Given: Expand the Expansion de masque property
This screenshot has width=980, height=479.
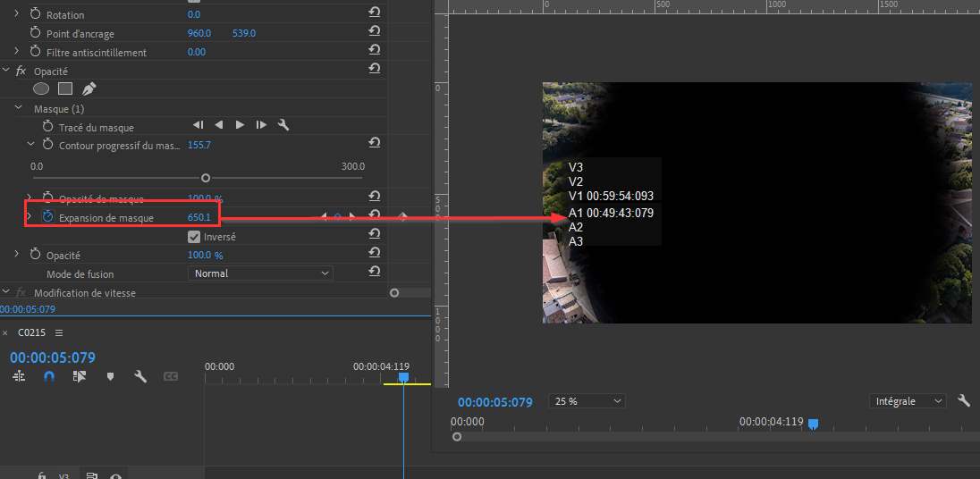Looking at the screenshot, I should tap(29, 216).
